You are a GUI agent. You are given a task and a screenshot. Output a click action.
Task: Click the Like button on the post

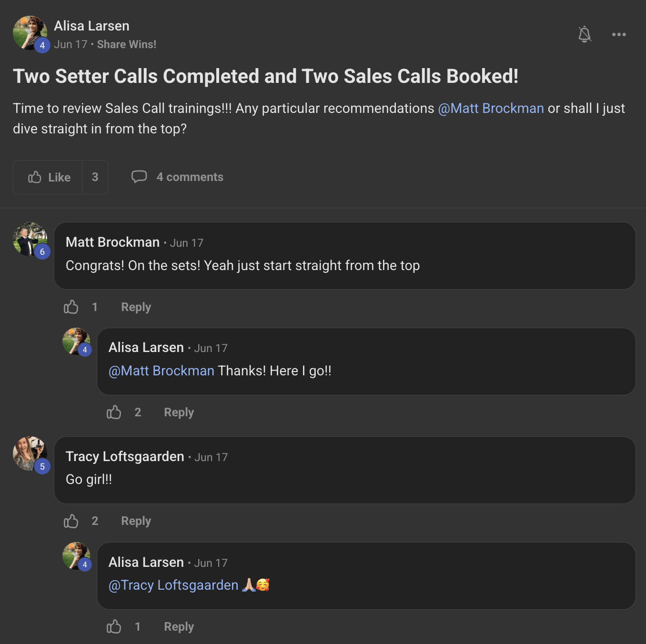(49, 177)
